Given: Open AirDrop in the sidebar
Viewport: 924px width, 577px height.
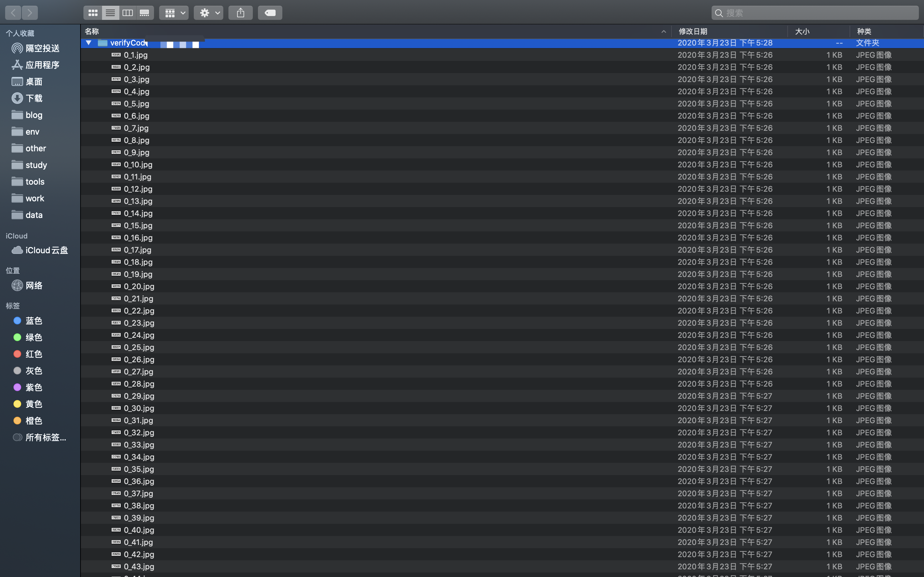Looking at the screenshot, I should click(x=42, y=48).
